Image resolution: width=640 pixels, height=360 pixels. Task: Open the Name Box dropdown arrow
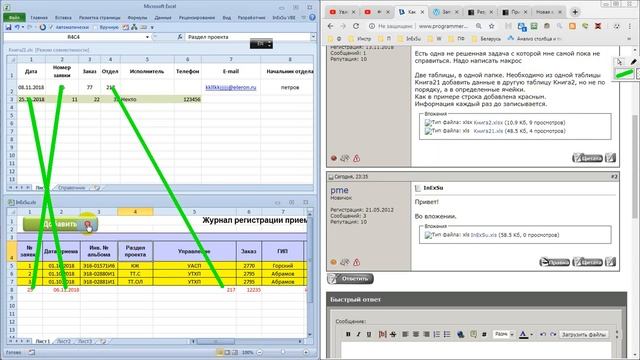tap(147, 37)
